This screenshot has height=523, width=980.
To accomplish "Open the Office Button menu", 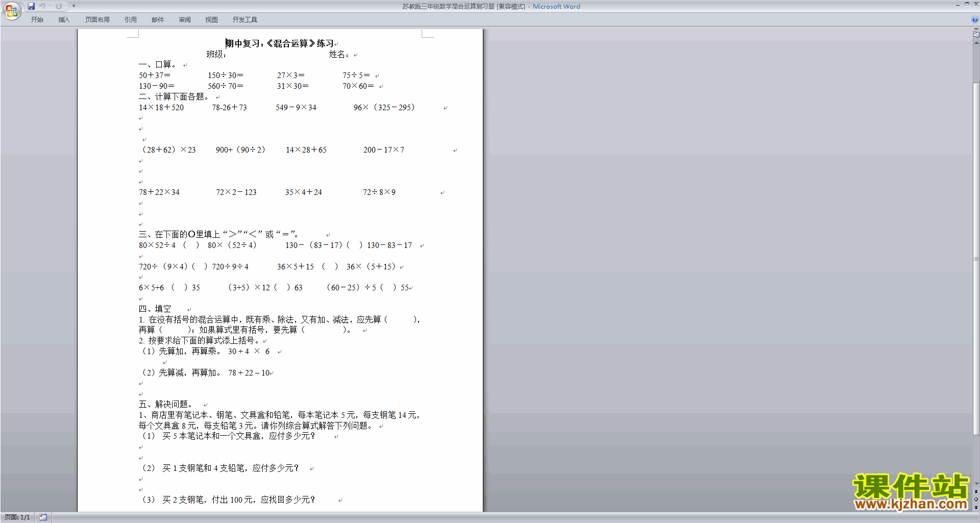I will (x=11, y=11).
